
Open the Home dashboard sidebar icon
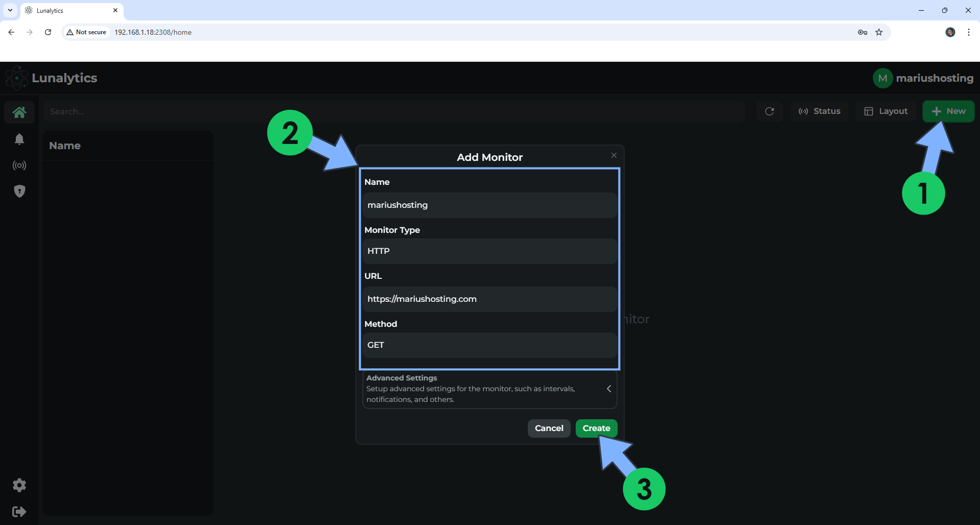tap(19, 112)
